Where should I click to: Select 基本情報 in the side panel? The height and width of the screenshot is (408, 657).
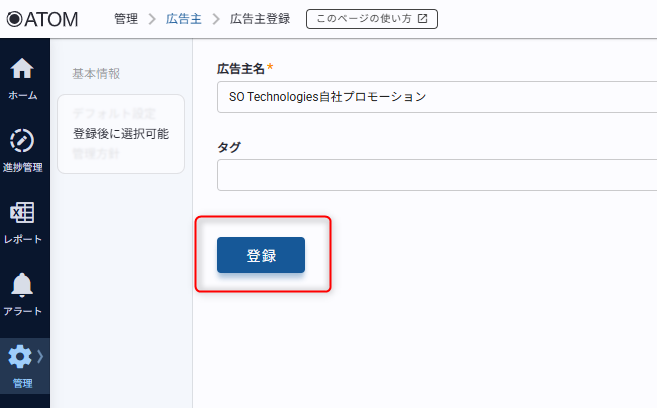pos(96,74)
